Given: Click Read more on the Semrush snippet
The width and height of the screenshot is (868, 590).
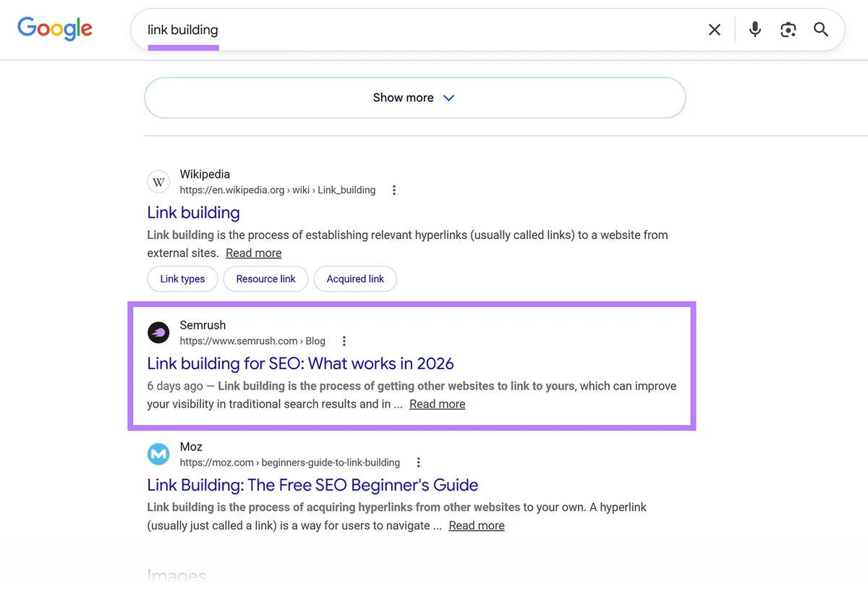Looking at the screenshot, I should coord(437,404).
